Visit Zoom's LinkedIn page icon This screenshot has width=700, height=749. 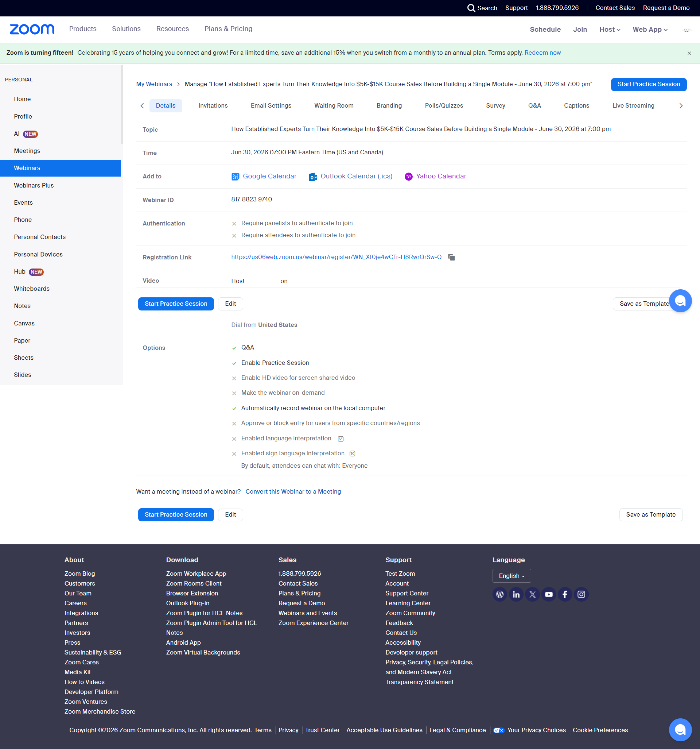click(x=516, y=594)
